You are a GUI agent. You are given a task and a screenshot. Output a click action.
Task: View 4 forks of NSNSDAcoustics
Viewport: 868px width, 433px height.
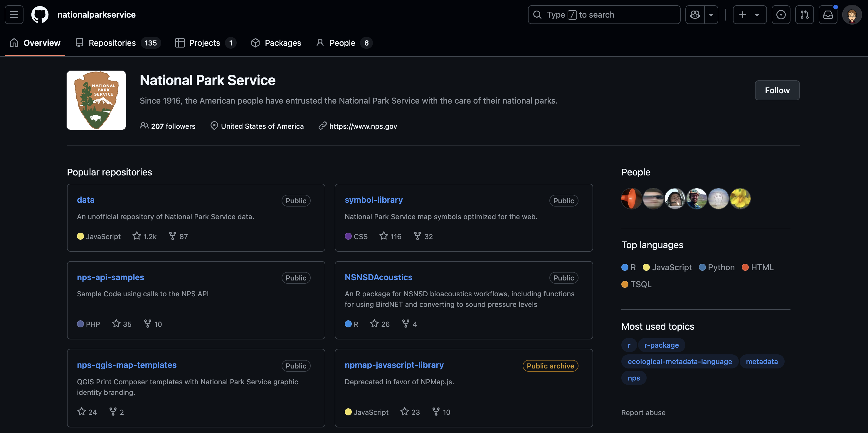[x=409, y=324]
